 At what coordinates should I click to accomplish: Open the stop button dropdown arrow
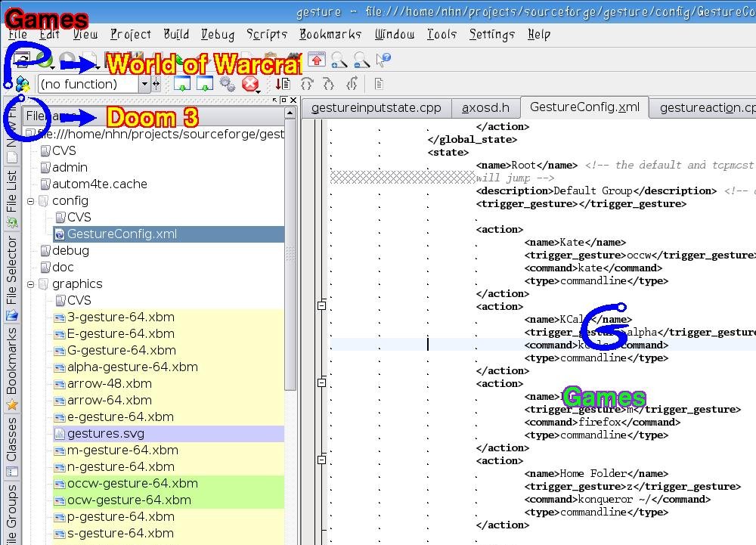point(259,91)
